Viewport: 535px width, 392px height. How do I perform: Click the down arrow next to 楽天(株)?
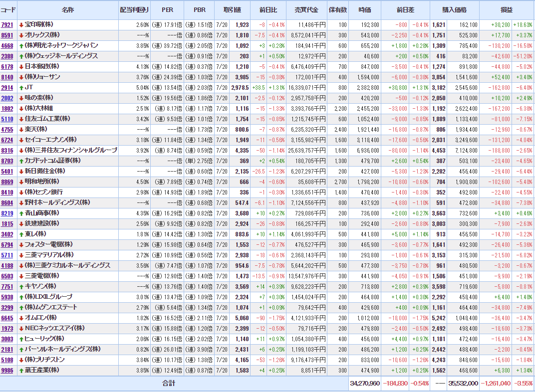pyautogui.click(x=21, y=130)
